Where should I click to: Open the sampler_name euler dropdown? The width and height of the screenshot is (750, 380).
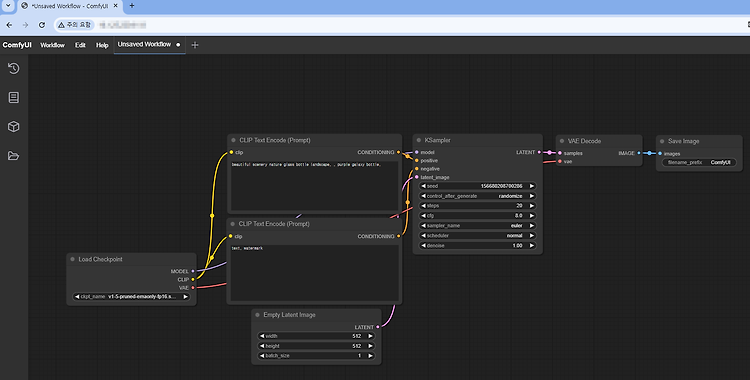coord(477,225)
